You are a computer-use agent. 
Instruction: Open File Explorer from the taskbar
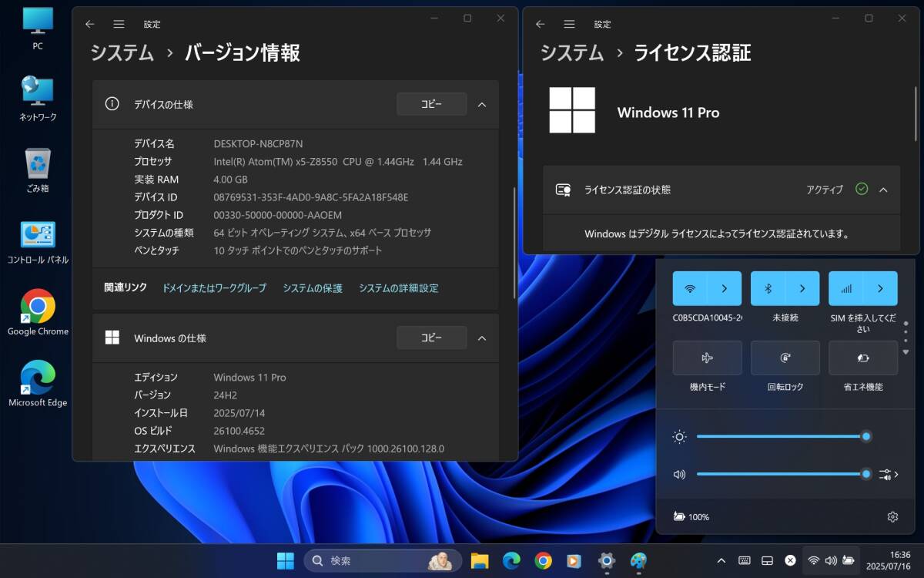click(x=480, y=560)
